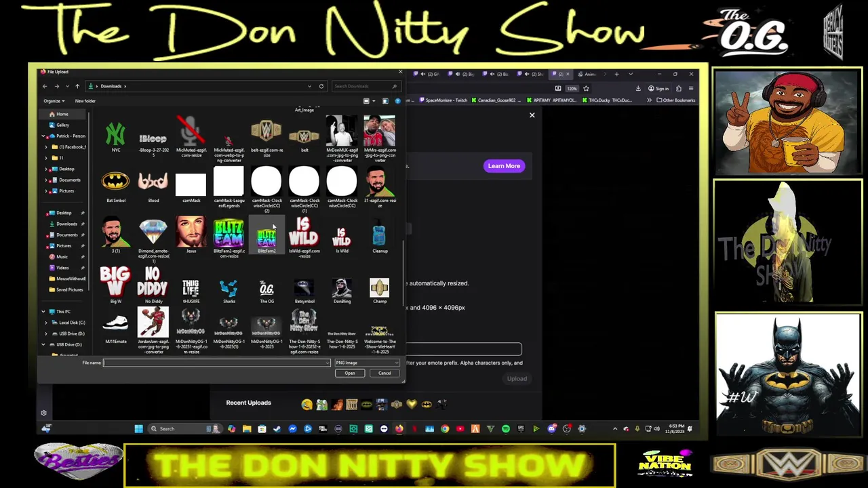Click the taskbar Search box
Viewport: 868px width, 488px height.
click(185, 428)
